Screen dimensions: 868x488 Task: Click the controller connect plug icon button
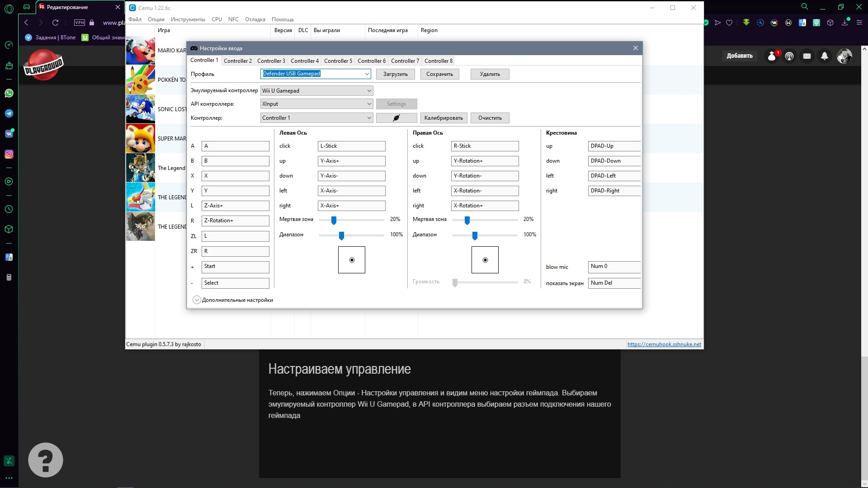click(x=396, y=118)
